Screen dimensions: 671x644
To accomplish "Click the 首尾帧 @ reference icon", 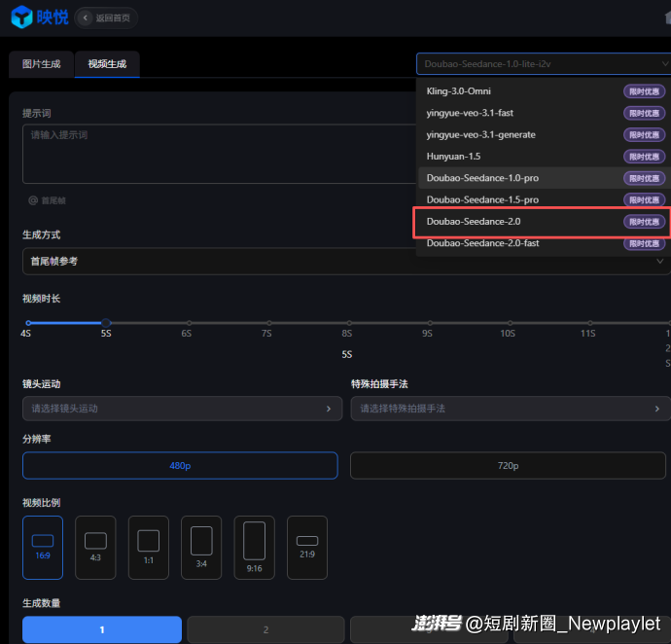I will tap(33, 200).
